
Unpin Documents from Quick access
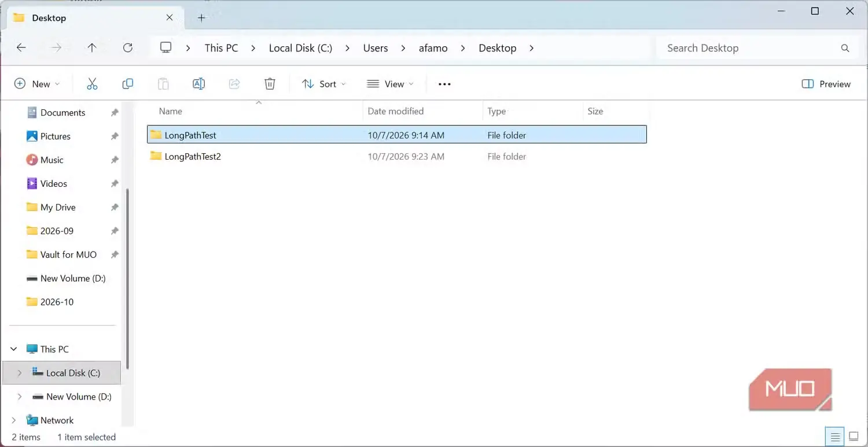click(115, 113)
